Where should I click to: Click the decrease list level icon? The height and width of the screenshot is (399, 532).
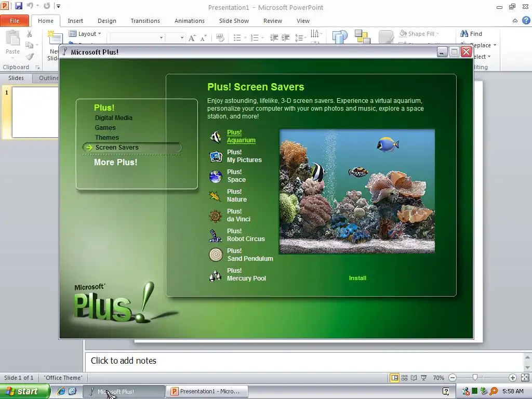click(274, 37)
